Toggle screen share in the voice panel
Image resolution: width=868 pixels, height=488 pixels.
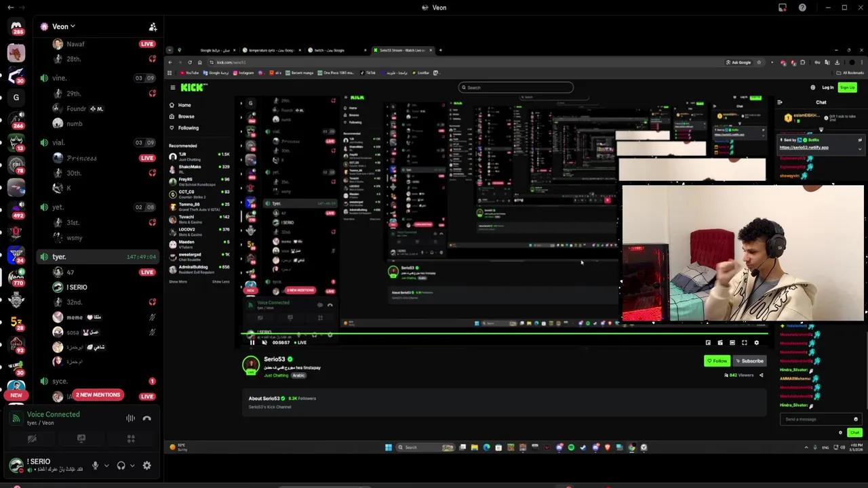tap(81, 439)
